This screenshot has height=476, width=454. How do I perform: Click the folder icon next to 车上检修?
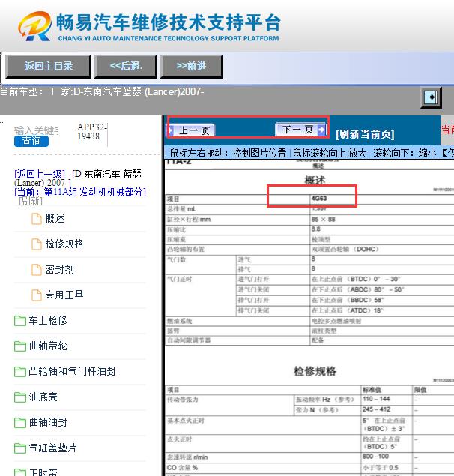click(20, 321)
